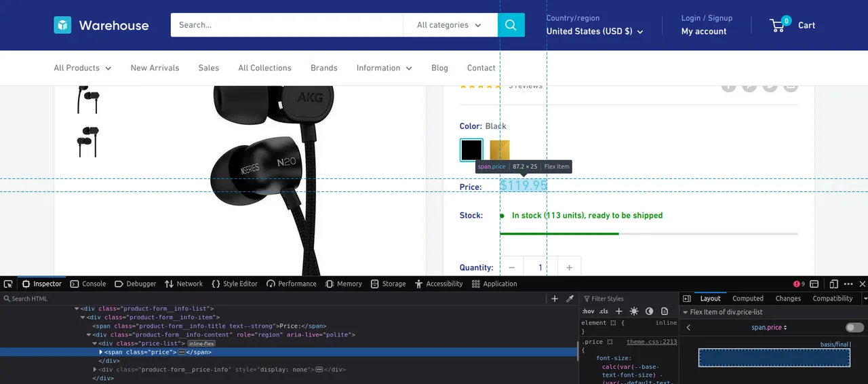Click the .price rule selector highlighter icon
Screen dimensions: 868x384
pyautogui.click(x=610, y=342)
